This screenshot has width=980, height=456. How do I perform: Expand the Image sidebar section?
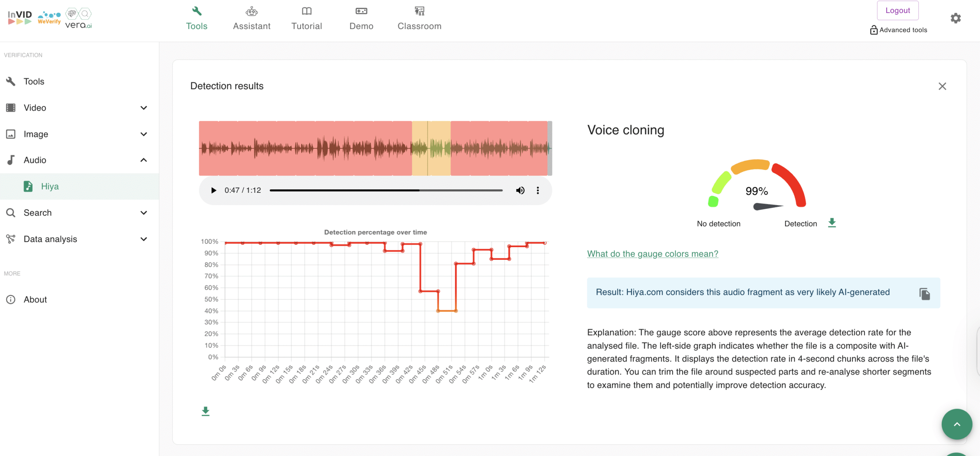pos(144,134)
